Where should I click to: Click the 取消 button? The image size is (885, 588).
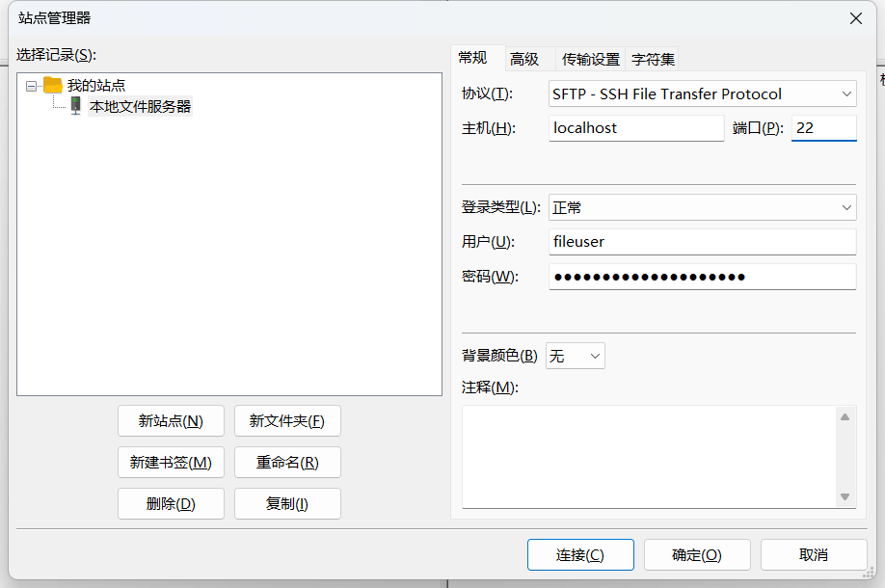click(813, 554)
